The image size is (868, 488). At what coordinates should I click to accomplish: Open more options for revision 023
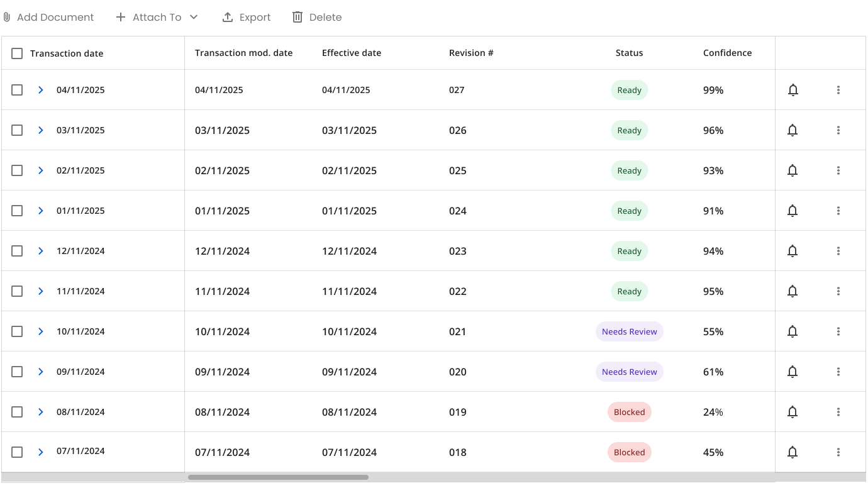(838, 251)
